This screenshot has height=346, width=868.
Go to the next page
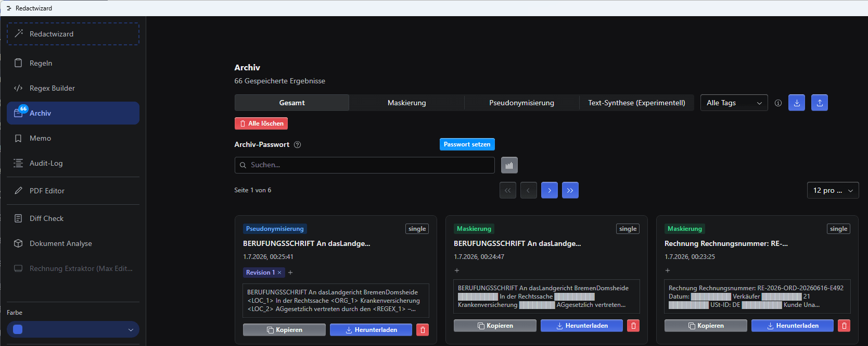[550, 190]
